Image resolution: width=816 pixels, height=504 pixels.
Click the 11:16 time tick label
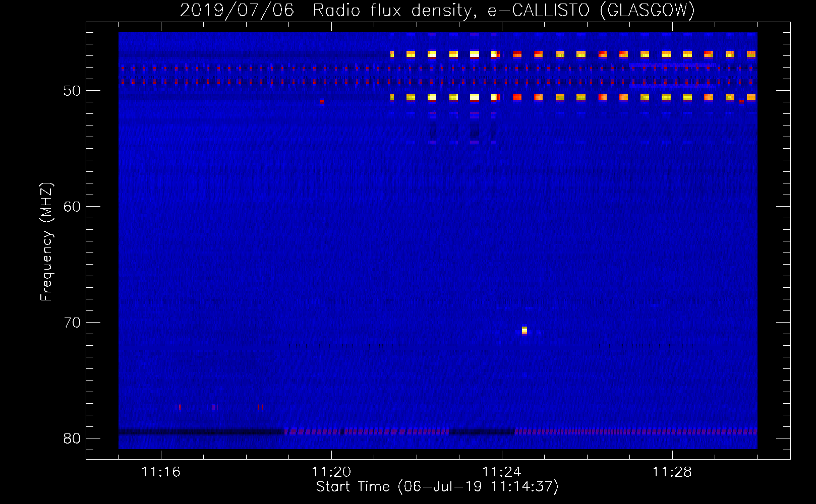pos(161,472)
